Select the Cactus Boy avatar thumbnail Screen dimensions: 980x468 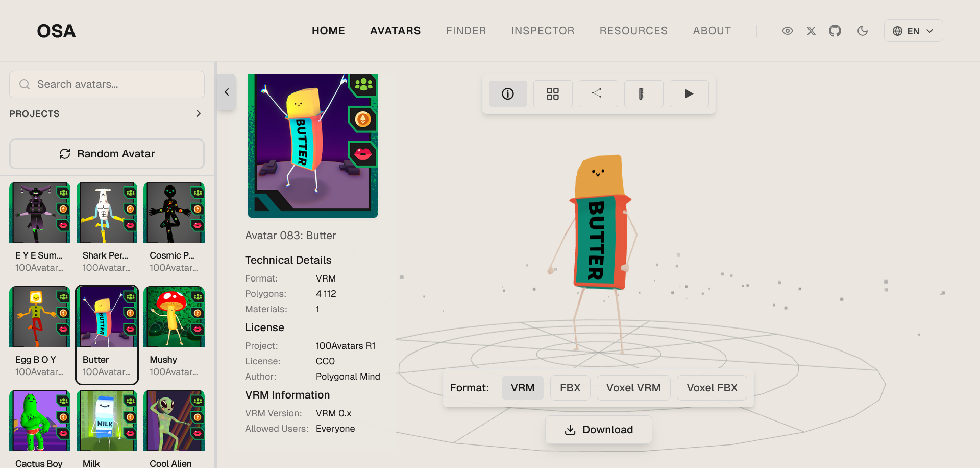click(40, 421)
